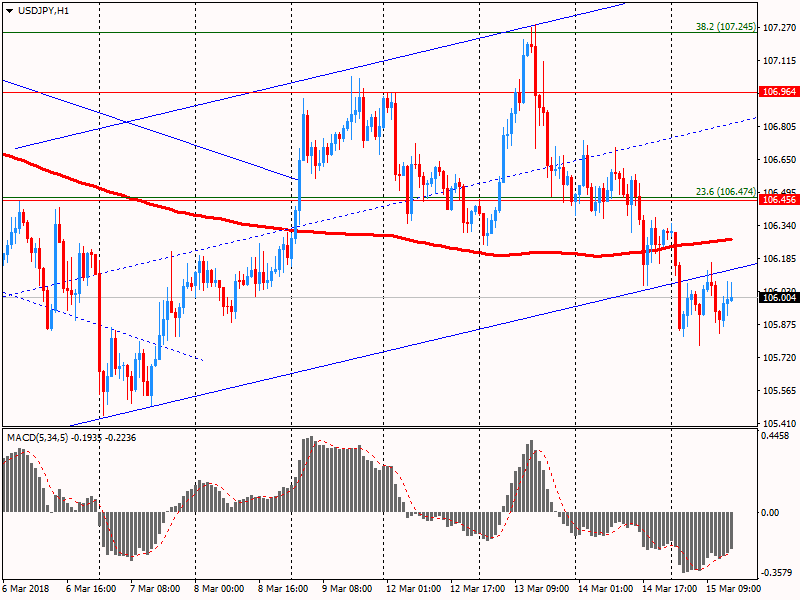The width and height of the screenshot is (800, 600).
Task: Click the MACD zero level label 0.00
Action: click(x=770, y=512)
